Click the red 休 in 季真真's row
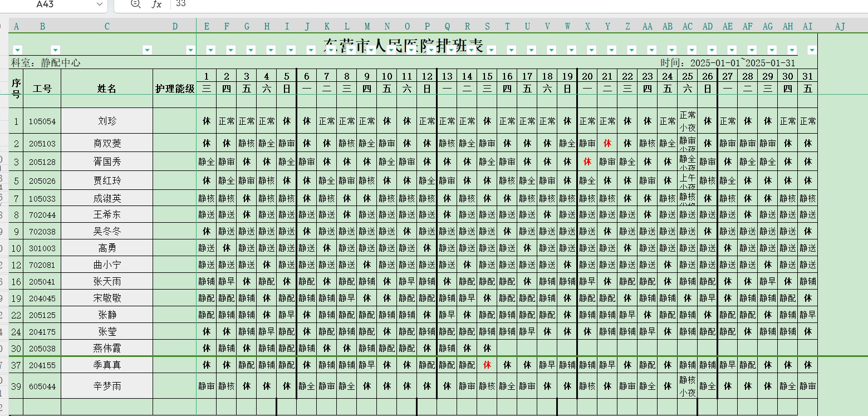 (487, 365)
